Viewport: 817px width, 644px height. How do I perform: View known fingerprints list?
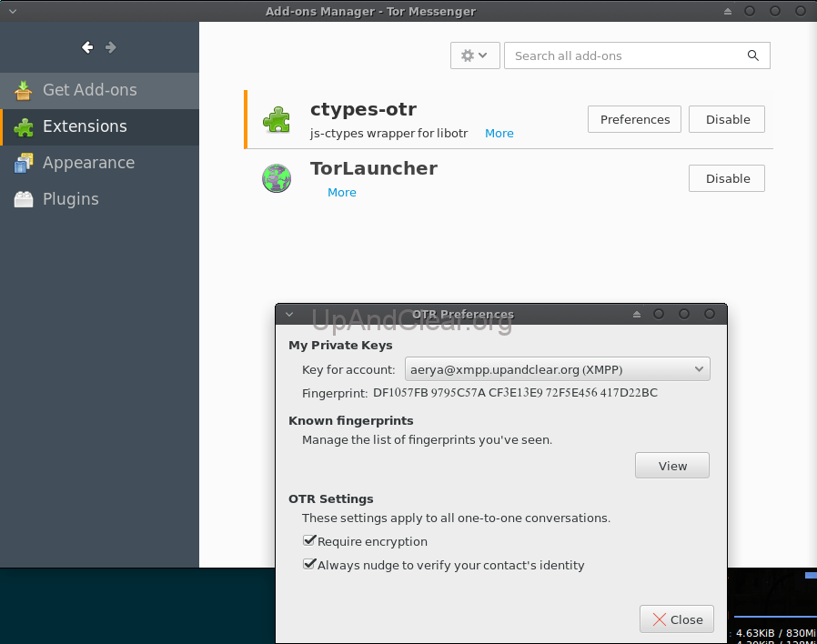click(x=671, y=466)
